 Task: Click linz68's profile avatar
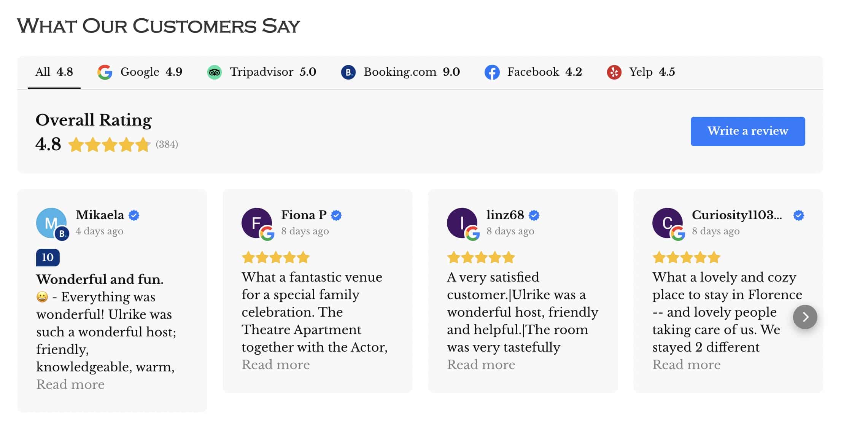462,223
